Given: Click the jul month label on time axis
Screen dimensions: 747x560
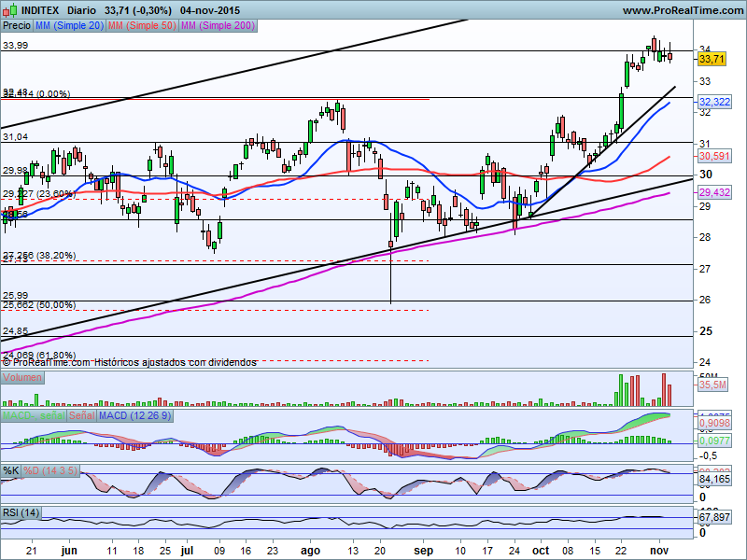Looking at the screenshot, I should tap(187, 551).
